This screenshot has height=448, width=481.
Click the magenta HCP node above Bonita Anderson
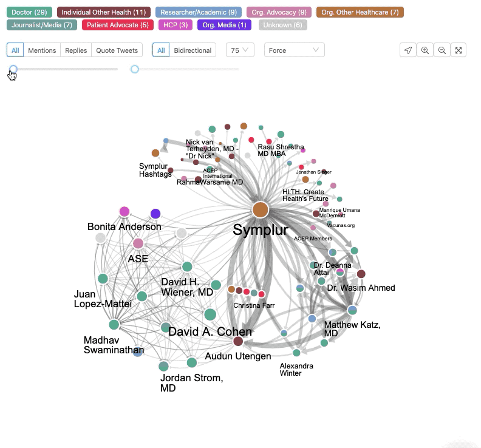125,212
